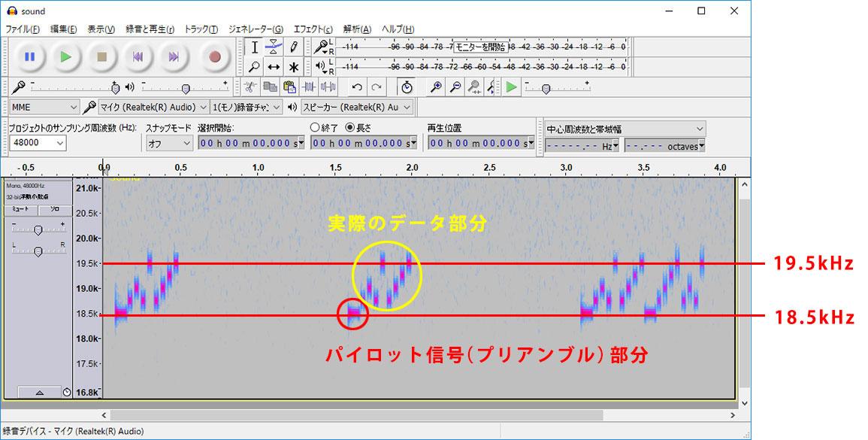The width and height of the screenshot is (868, 440).
Task: Click モニターを開始 on the recording meter
Action: (x=481, y=47)
